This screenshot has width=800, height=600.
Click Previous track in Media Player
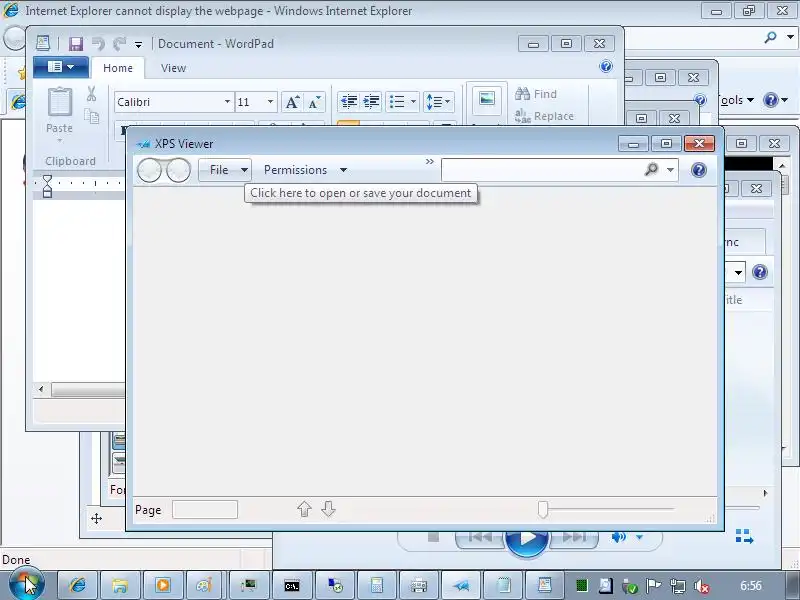point(480,537)
